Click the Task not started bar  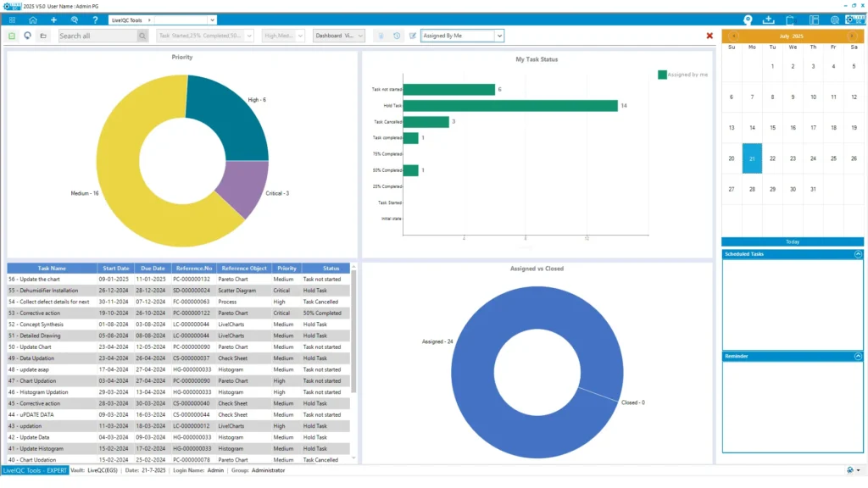tap(449, 90)
